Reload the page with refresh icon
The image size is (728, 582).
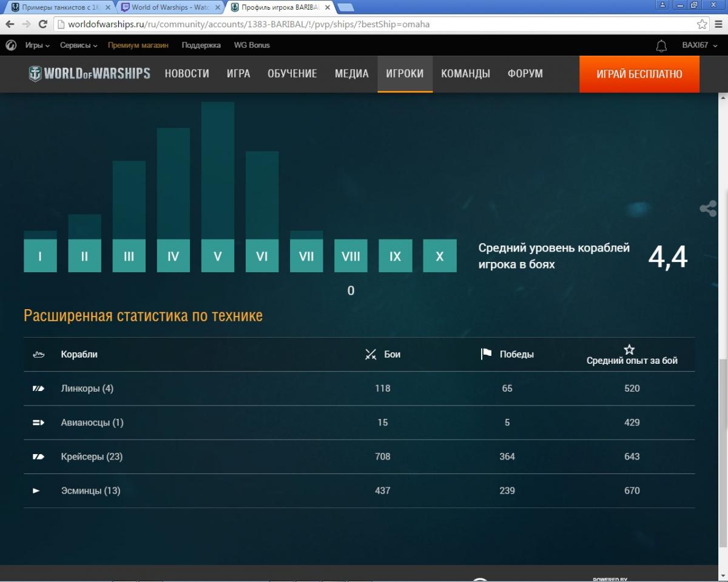coord(42,24)
